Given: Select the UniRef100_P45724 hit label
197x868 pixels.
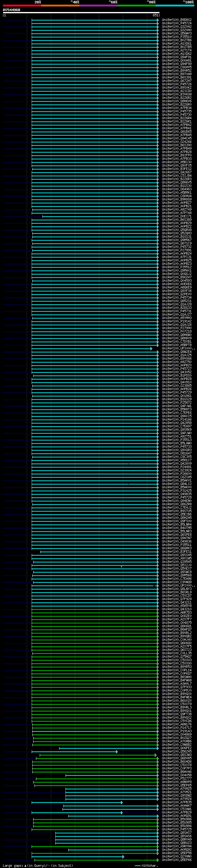Looking at the screenshot, I should point(176,23).
